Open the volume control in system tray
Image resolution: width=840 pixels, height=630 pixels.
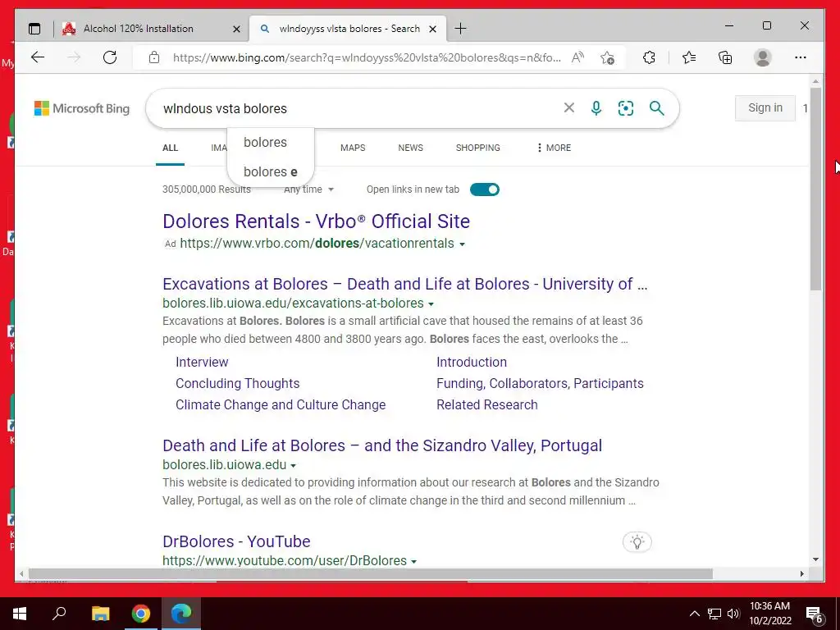[x=733, y=614]
